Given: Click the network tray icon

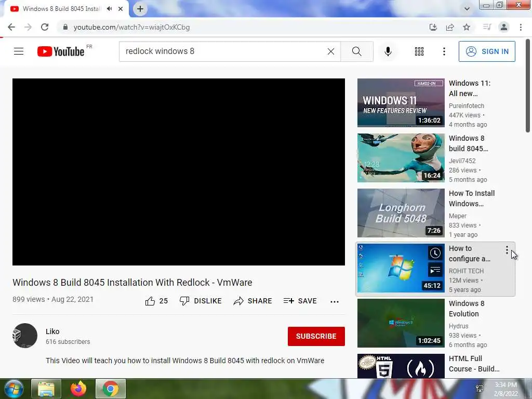Looking at the screenshot, I should point(480,389).
